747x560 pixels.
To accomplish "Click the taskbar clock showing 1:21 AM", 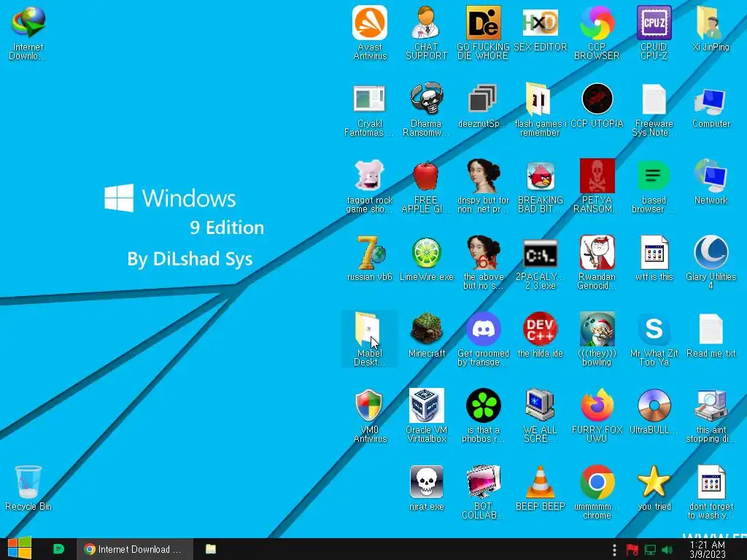I will 708,549.
